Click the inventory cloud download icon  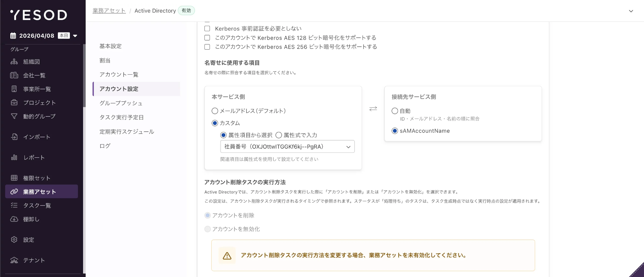(14, 219)
